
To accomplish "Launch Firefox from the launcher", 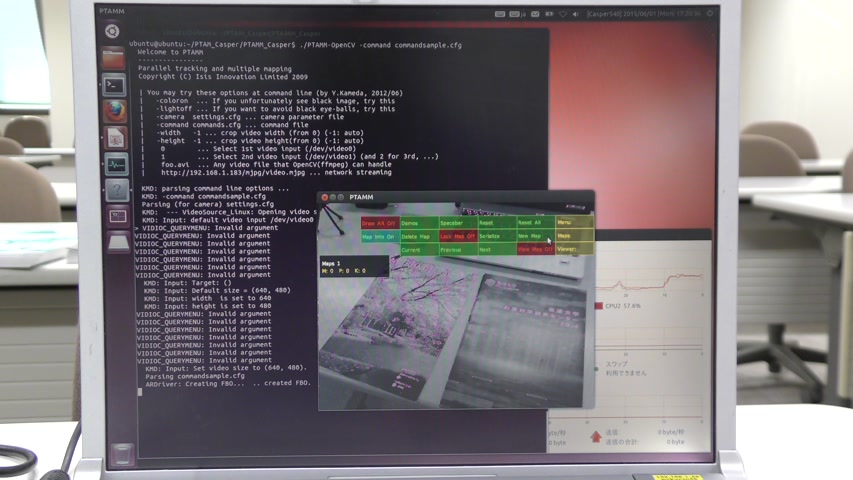I will (115, 112).
